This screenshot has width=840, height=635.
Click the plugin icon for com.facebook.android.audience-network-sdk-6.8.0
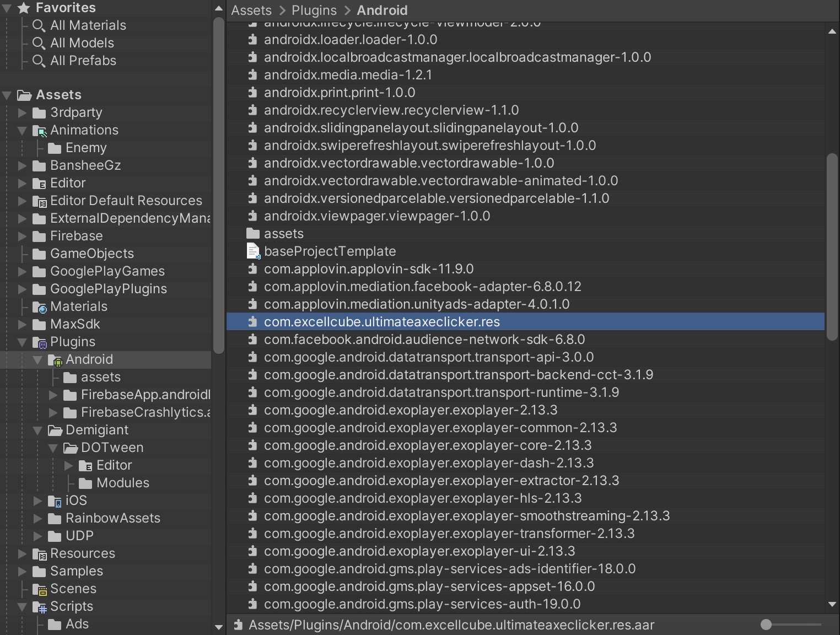pyautogui.click(x=252, y=340)
